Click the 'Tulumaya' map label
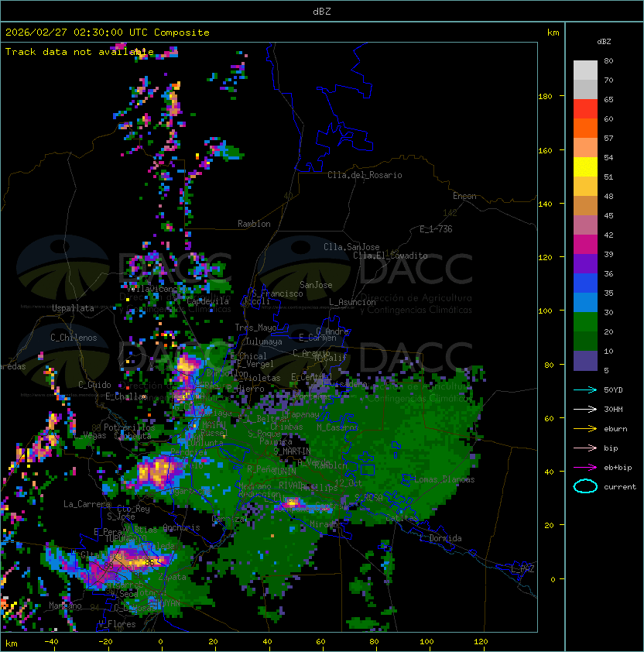The height and width of the screenshot is (652, 644). click(x=264, y=341)
